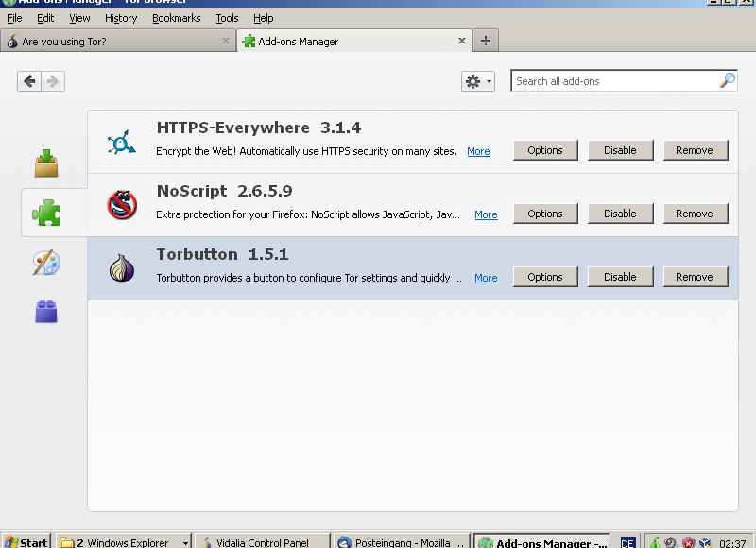Open the Bookmarks menu
This screenshot has width=756, height=548.
pos(177,18)
